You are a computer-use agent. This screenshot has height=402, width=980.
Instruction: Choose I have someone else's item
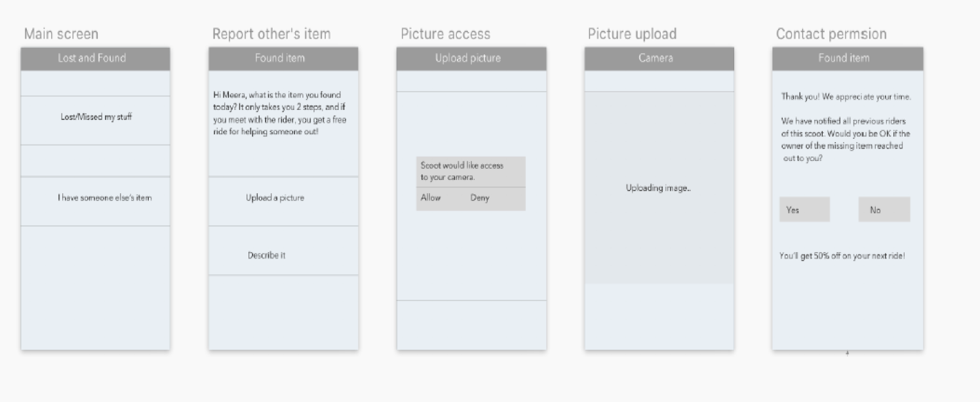pyautogui.click(x=104, y=198)
